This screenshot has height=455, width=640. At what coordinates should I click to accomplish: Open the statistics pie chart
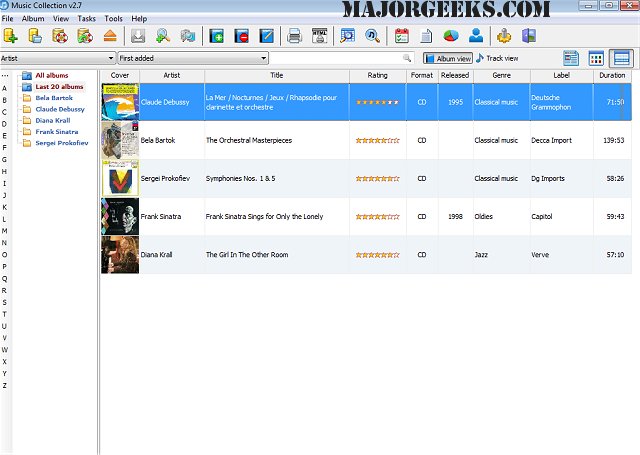pos(451,37)
